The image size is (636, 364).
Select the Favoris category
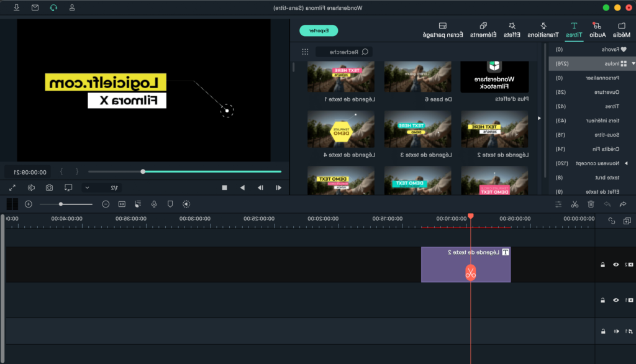click(591, 50)
